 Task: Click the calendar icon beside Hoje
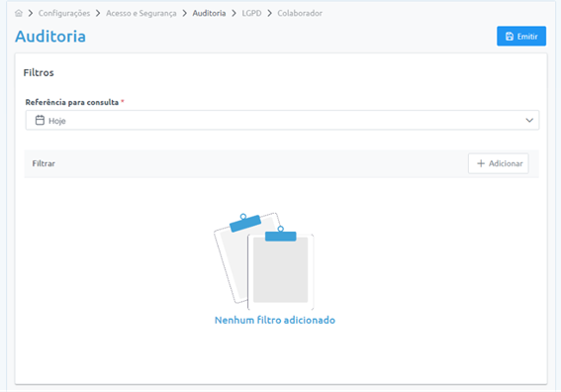coord(40,121)
